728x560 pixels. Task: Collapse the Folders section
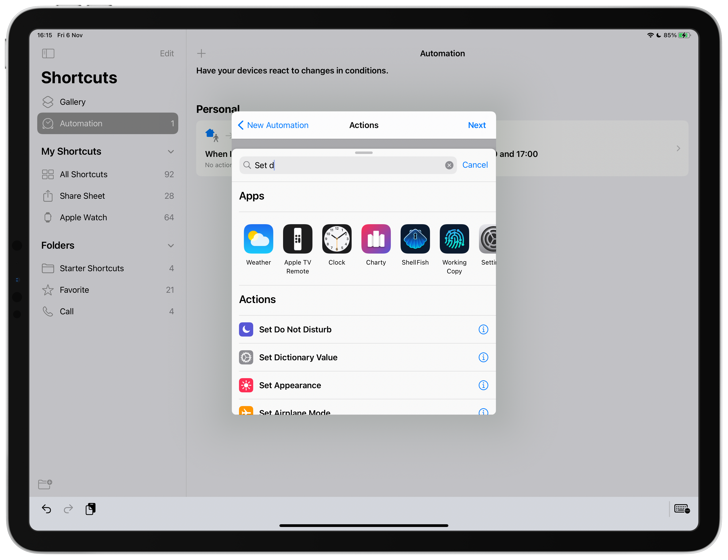pos(171,245)
